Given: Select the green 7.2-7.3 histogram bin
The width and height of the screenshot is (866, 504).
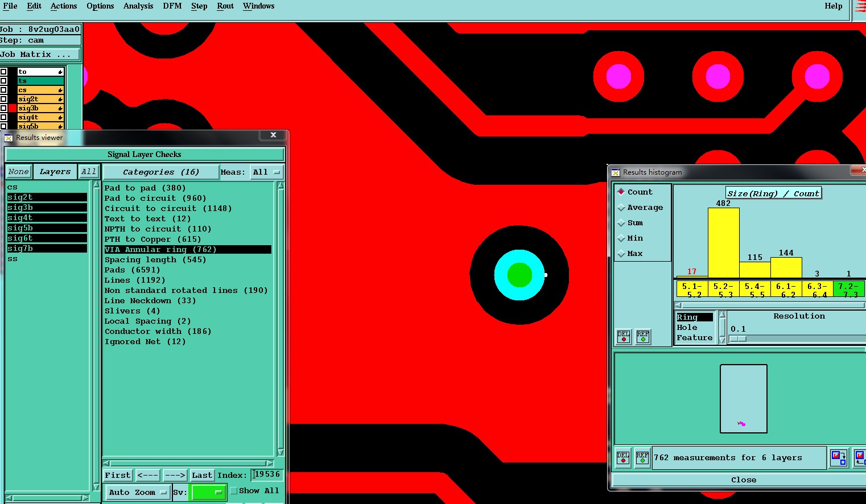Looking at the screenshot, I should [x=849, y=289].
